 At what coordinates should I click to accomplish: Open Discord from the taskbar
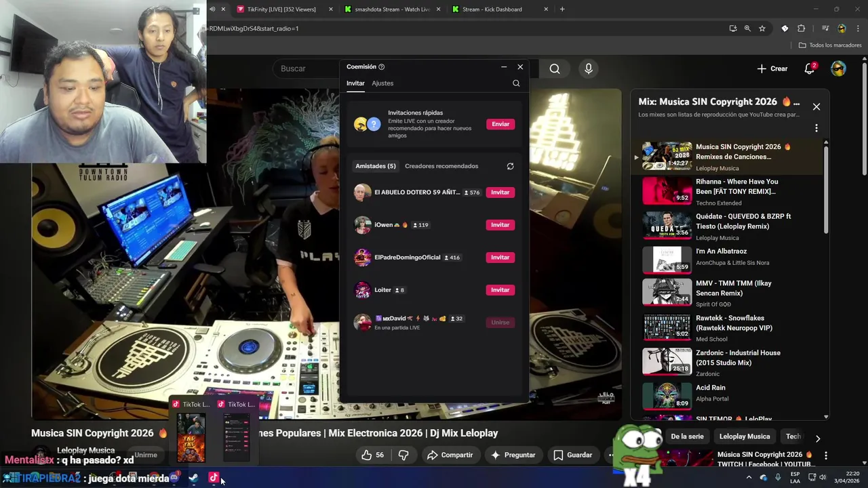[174, 478]
